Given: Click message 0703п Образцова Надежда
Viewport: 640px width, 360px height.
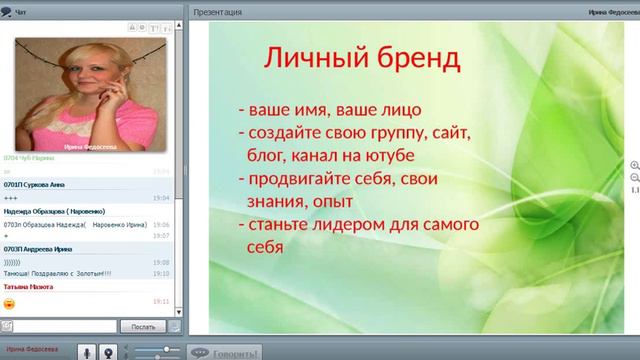Looking at the screenshot, I should coord(75,225).
